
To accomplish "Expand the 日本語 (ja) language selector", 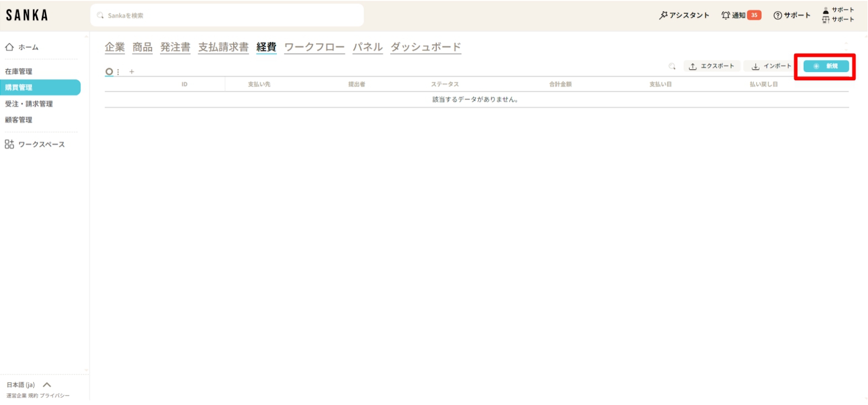I will pyautogui.click(x=29, y=385).
